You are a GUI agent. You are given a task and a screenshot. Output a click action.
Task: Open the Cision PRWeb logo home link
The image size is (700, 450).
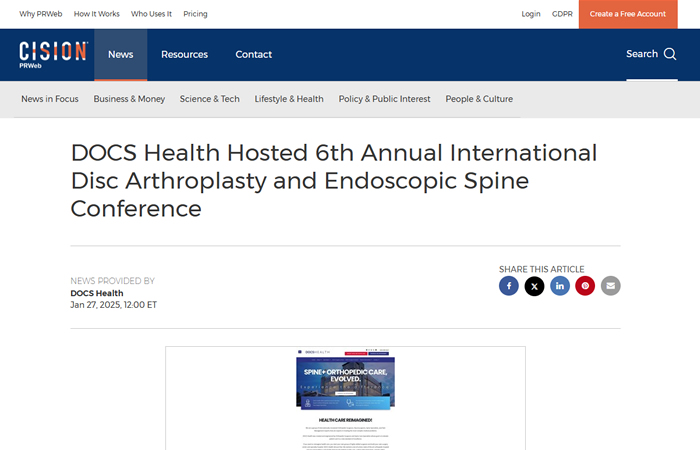[53, 55]
